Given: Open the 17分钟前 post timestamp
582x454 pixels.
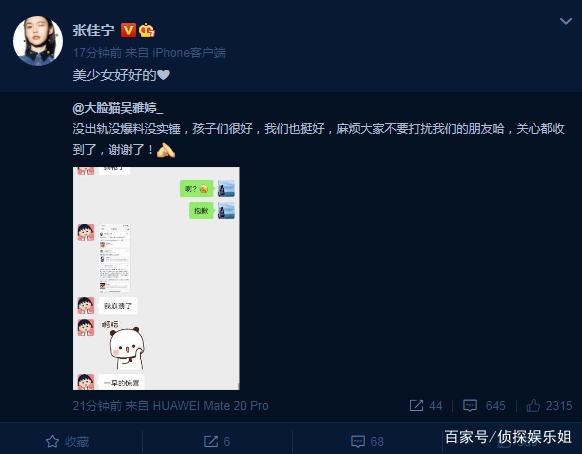Looking at the screenshot, I should click(x=97, y=53).
